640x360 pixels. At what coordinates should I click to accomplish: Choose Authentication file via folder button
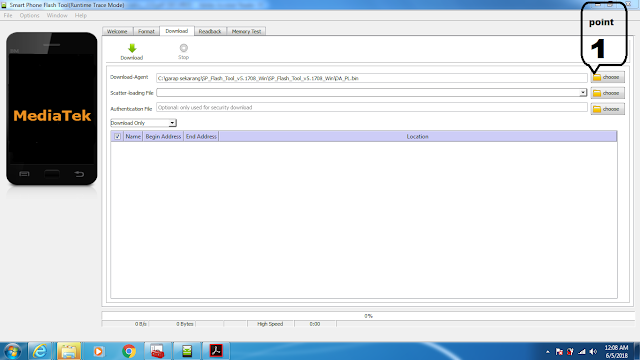(x=607, y=109)
